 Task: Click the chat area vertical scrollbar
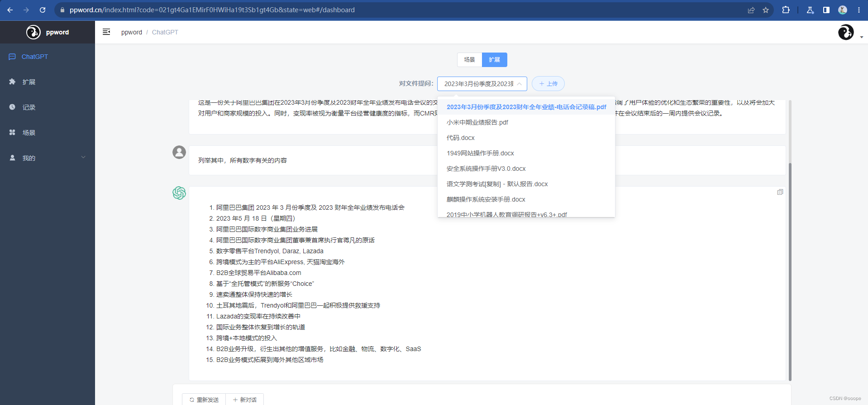790,272
